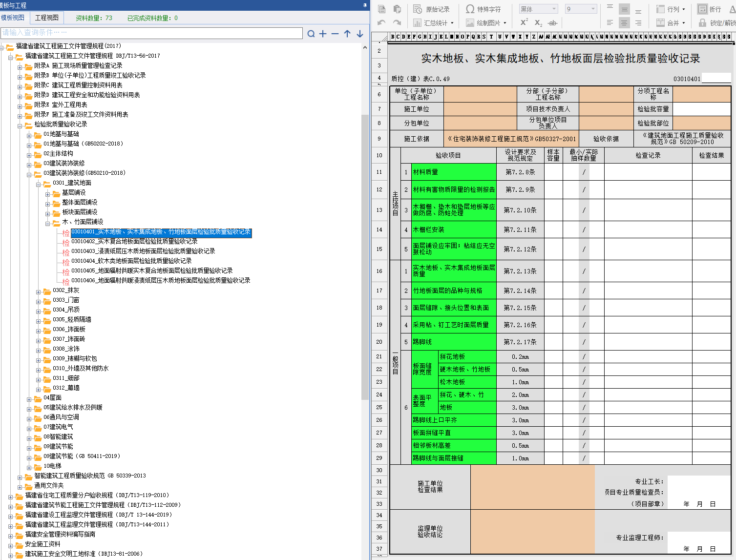
Task: Click the orange 施工单位 value cell
Action: (480, 109)
